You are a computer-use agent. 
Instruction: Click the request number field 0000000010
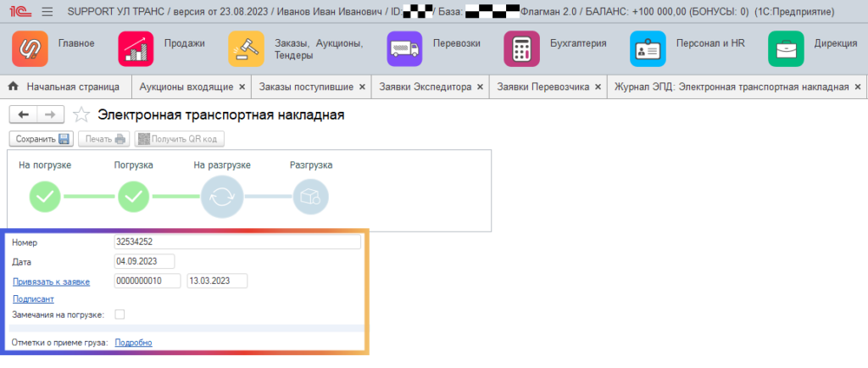pyautogui.click(x=147, y=282)
